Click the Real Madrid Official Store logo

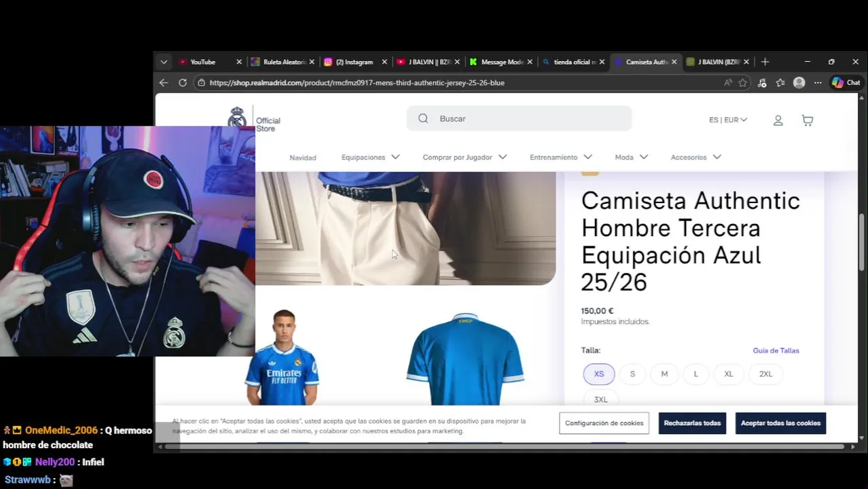tap(254, 119)
